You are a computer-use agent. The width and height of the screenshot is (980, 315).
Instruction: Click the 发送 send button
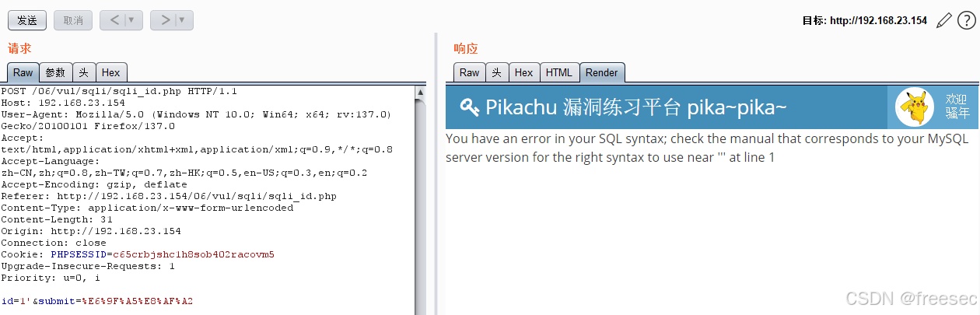click(27, 20)
